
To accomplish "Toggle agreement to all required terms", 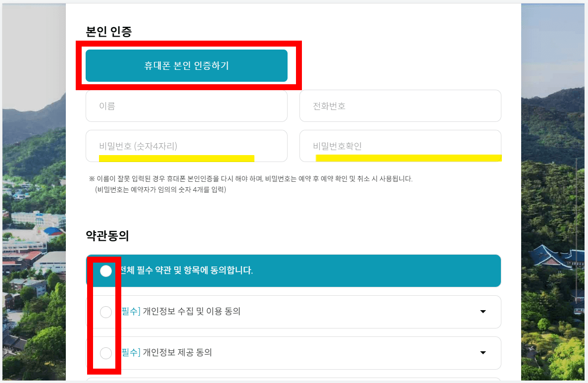I will tap(105, 271).
